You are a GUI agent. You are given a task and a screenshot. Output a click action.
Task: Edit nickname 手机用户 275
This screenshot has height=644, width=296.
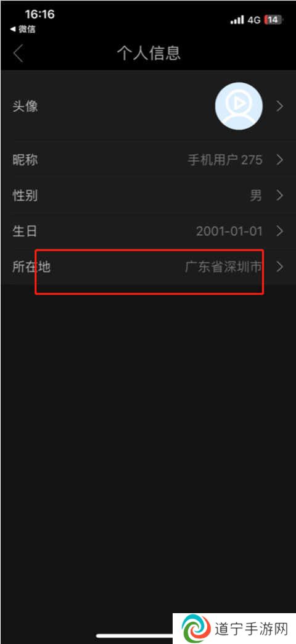(225, 160)
